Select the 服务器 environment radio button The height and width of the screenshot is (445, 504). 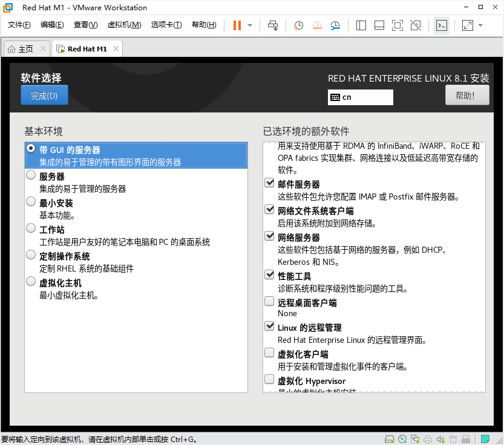pos(31,175)
